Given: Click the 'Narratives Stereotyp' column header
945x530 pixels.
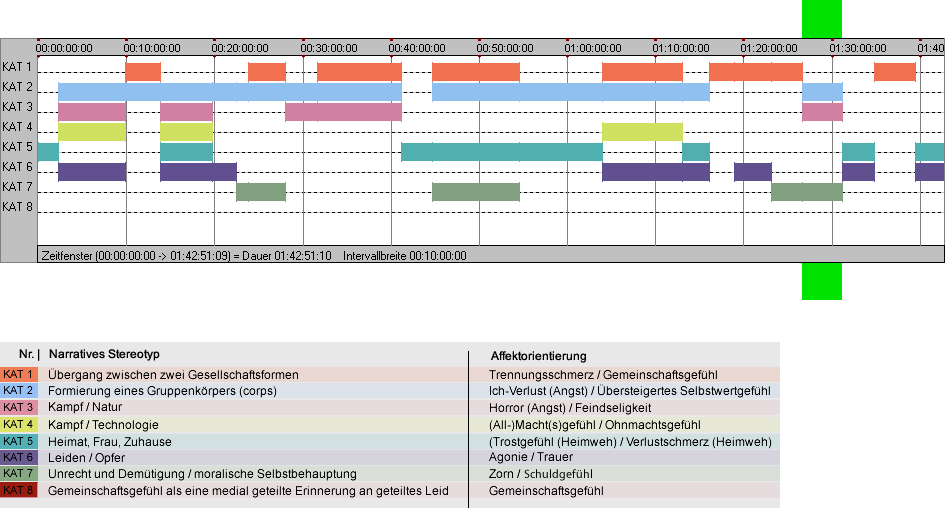Looking at the screenshot, I should pyautogui.click(x=104, y=354).
